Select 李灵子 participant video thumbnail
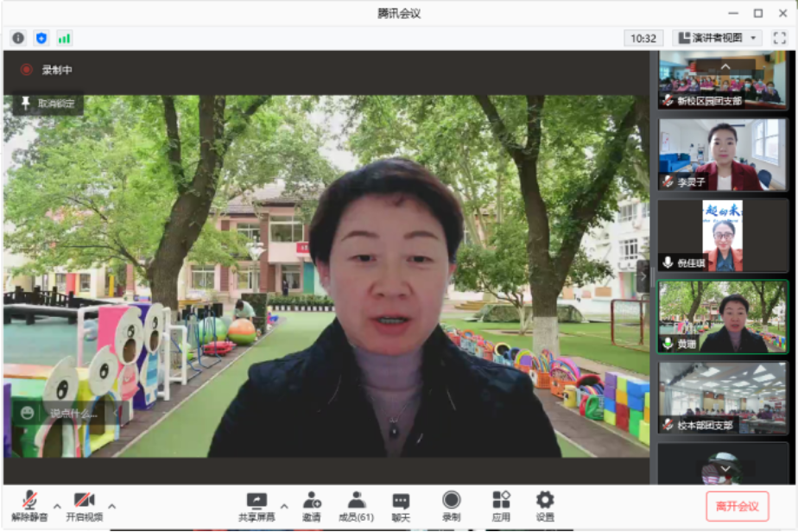798x532 pixels. pos(723,155)
